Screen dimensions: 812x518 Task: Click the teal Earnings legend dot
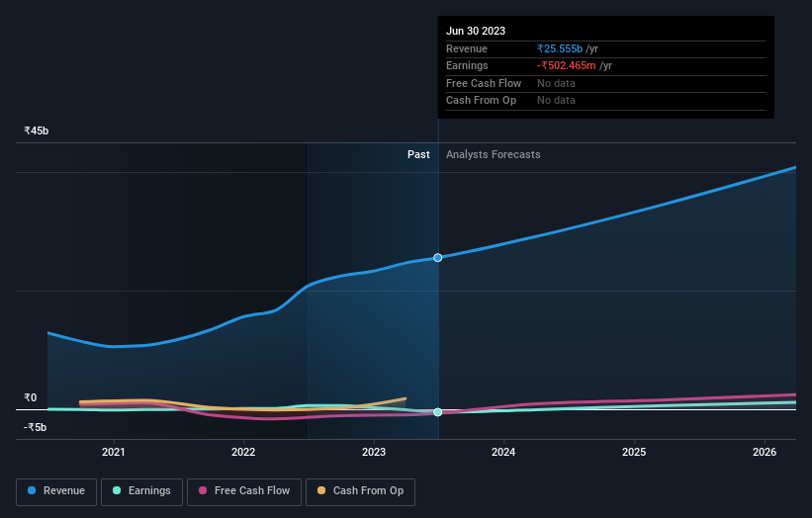117,490
